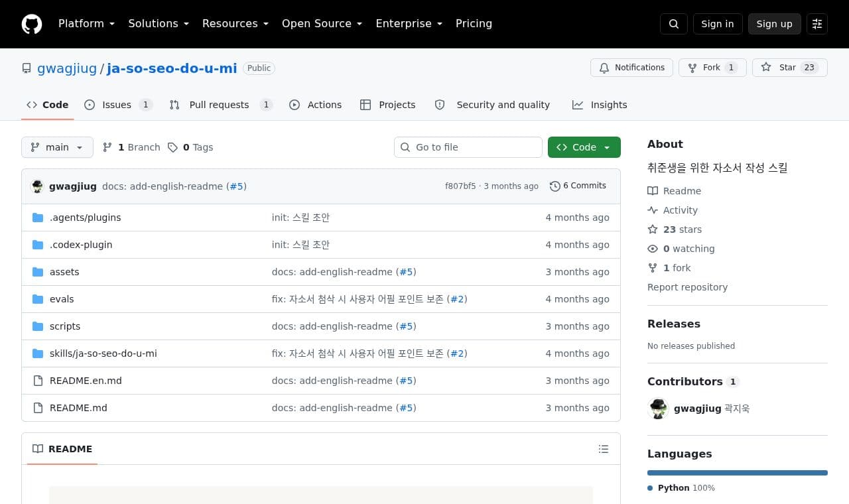849x504 pixels.
Task: Expand the Platform menu
Action: (x=86, y=24)
